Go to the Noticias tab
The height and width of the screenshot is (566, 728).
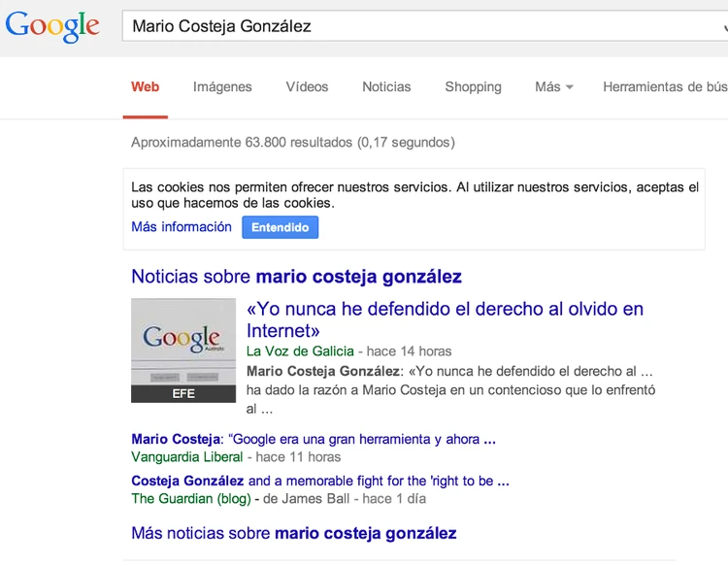click(x=386, y=86)
